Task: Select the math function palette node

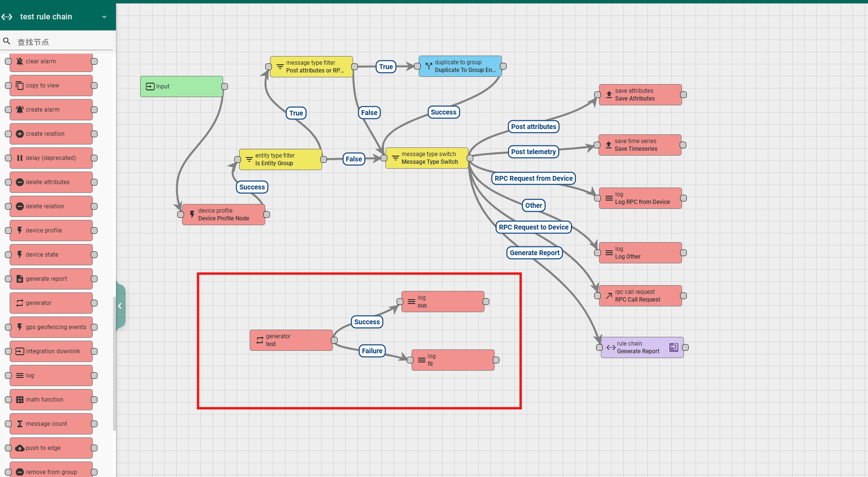Action: [x=51, y=400]
